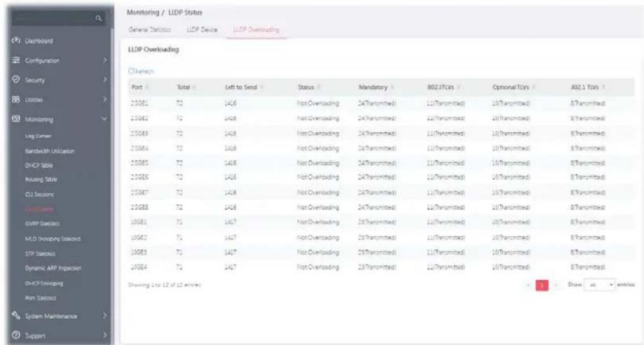Open DHCP Snooping in the sidebar
Image resolution: width=644 pixels, height=345 pixels.
point(44,283)
